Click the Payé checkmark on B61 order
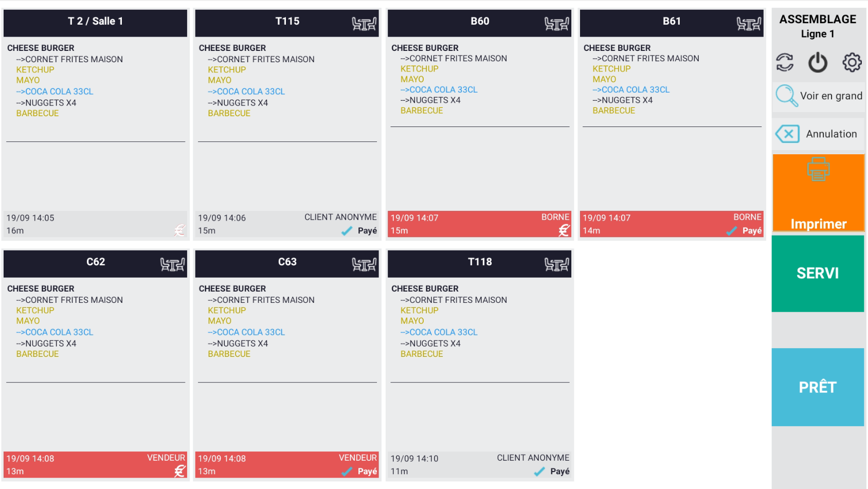This screenshot has width=868, height=489. (x=731, y=231)
